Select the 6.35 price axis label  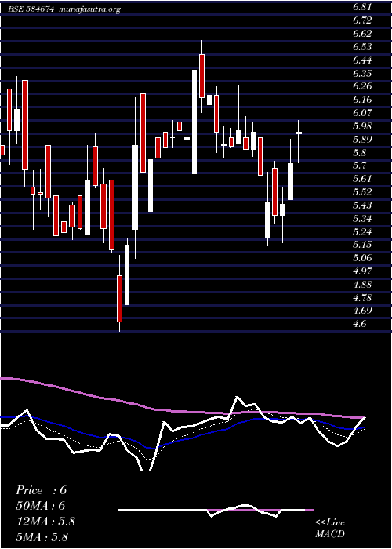pyautogui.click(x=362, y=74)
